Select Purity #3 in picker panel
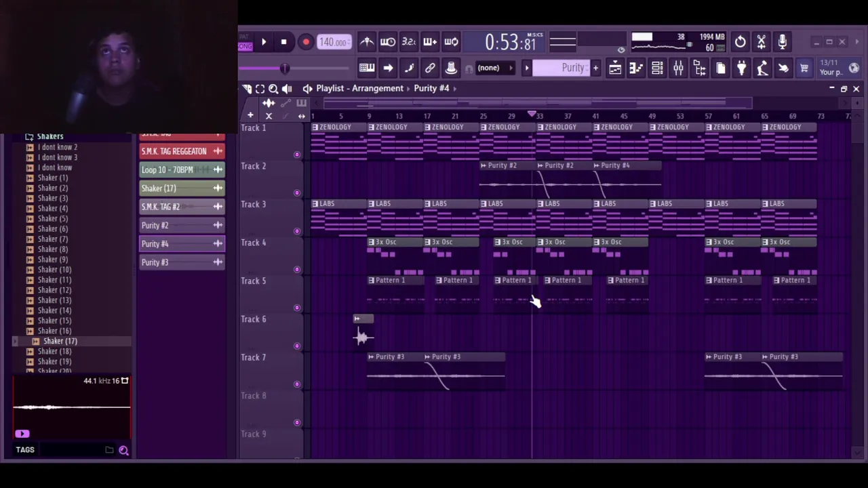The width and height of the screenshot is (868, 488). [x=182, y=262]
